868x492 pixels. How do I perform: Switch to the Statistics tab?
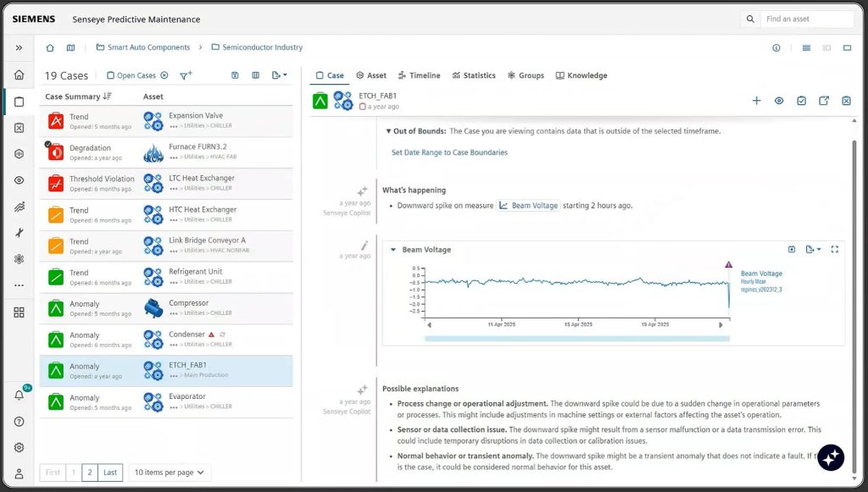coord(474,75)
